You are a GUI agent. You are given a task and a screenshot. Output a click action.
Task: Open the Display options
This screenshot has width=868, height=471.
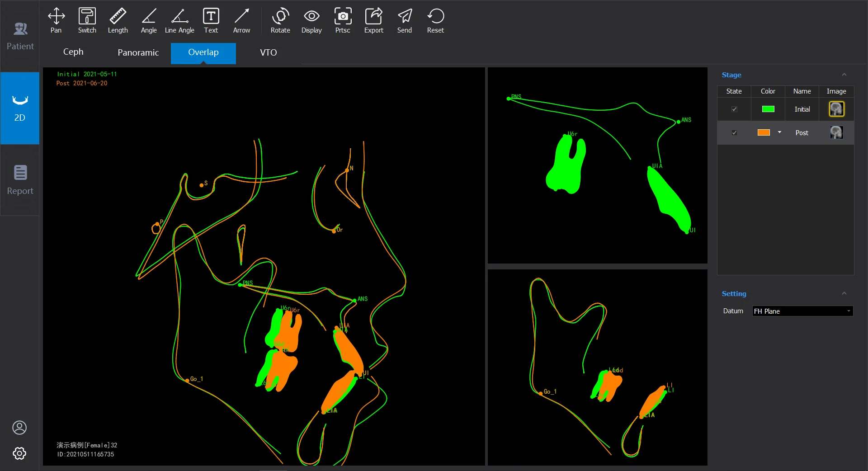pos(311,21)
